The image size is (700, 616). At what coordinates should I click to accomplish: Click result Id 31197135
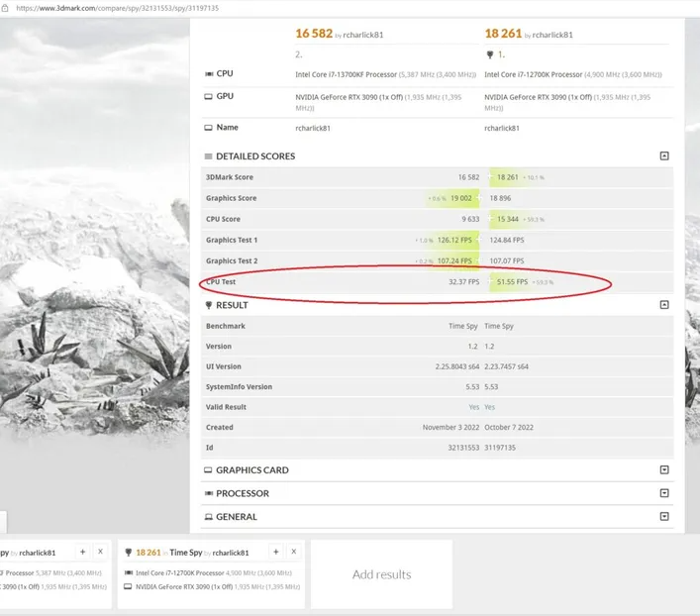click(x=500, y=448)
